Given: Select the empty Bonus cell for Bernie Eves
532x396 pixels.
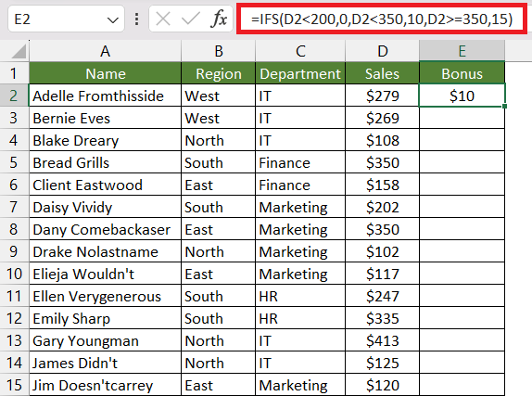Looking at the screenshot, I should point(462,118).
